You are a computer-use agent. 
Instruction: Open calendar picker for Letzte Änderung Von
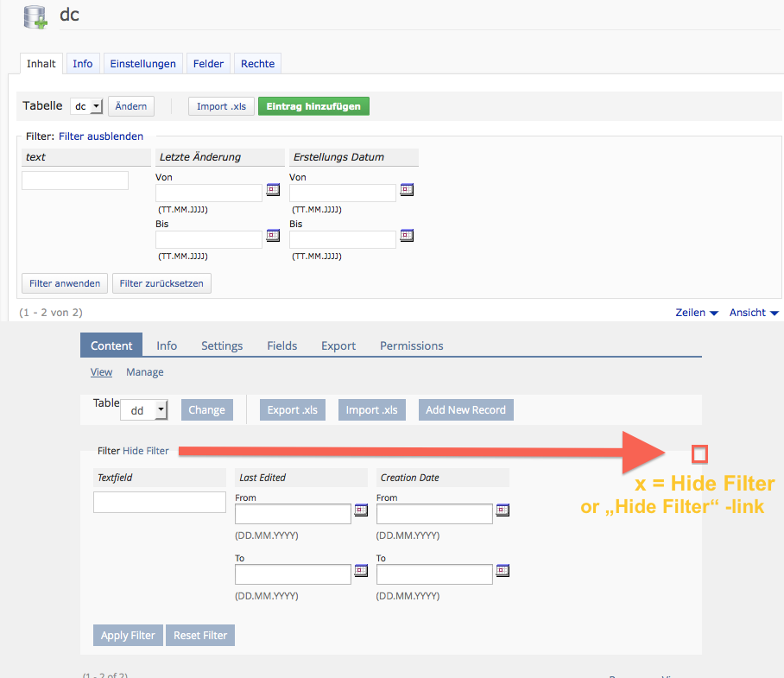[273, 190]
